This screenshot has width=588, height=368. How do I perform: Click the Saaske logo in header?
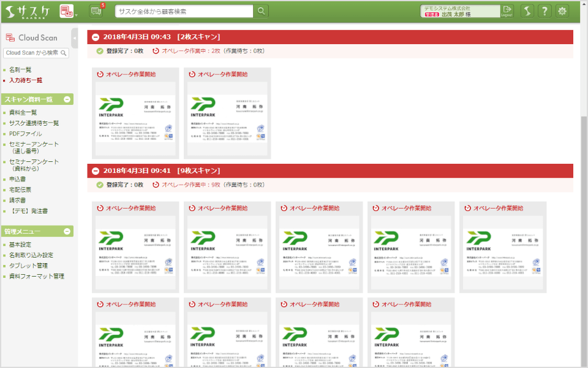point(28,11)
